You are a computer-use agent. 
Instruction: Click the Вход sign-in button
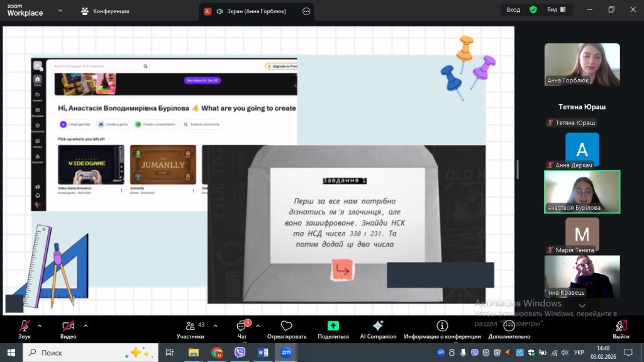[x=513, y=10]
